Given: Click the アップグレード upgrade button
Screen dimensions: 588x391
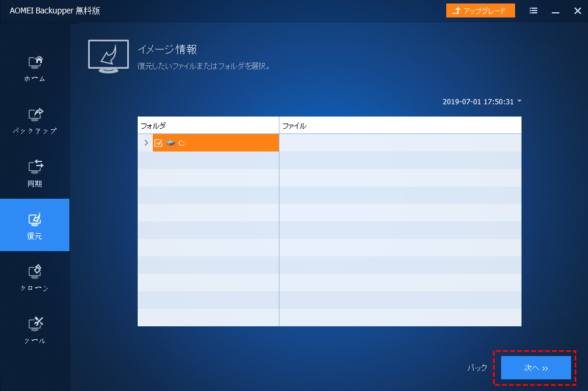Looking at the screenshot, I should point(481,10).
